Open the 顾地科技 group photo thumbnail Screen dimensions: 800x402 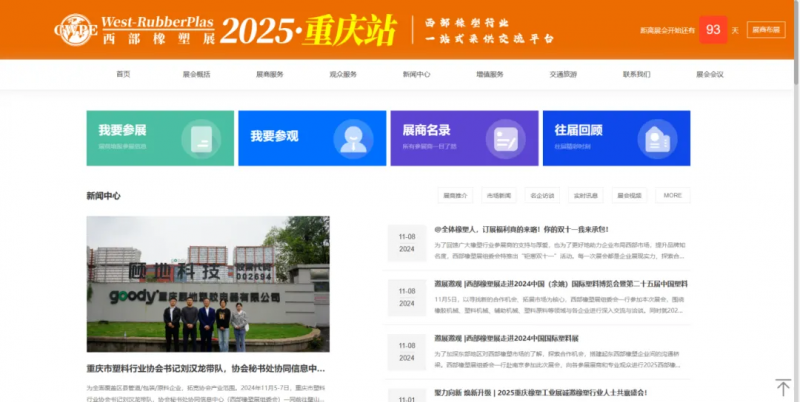(x=208, y=284)
